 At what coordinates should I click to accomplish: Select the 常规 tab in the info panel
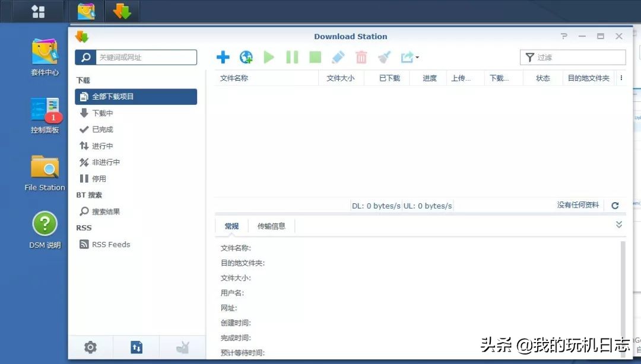[231, 225]
